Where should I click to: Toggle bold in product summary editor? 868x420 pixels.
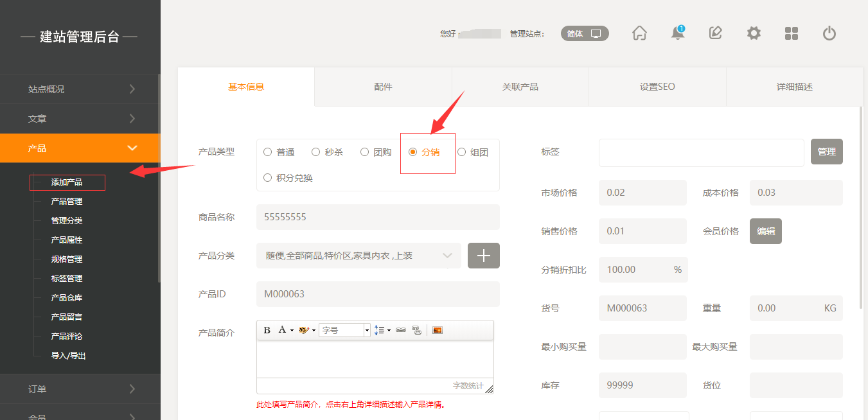coord(267,330)
